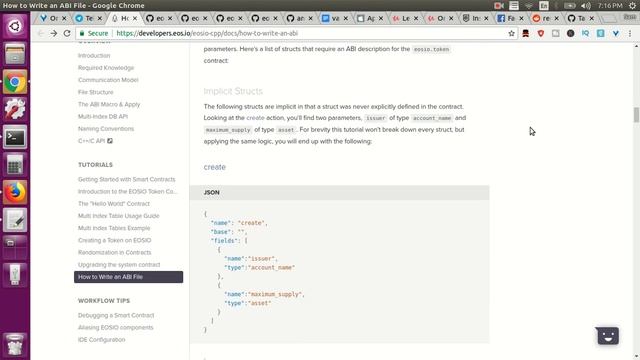
Task: Switch to the GitHub 'an' tab
Action: (x=300, y=18)
